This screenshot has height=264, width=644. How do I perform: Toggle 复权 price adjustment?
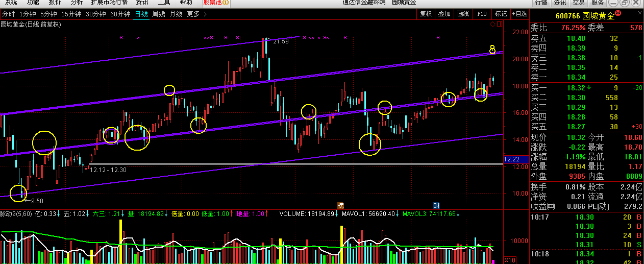click(426, 14)
